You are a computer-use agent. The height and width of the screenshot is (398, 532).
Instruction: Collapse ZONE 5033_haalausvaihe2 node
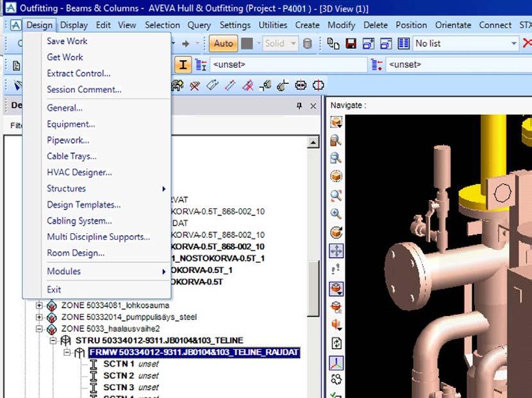[x=39, y=329]
